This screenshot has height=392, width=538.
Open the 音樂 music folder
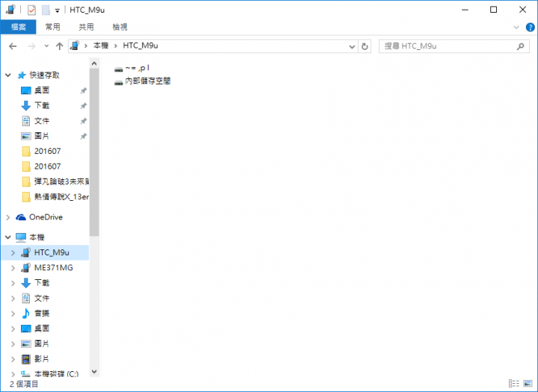coord(42,313)
